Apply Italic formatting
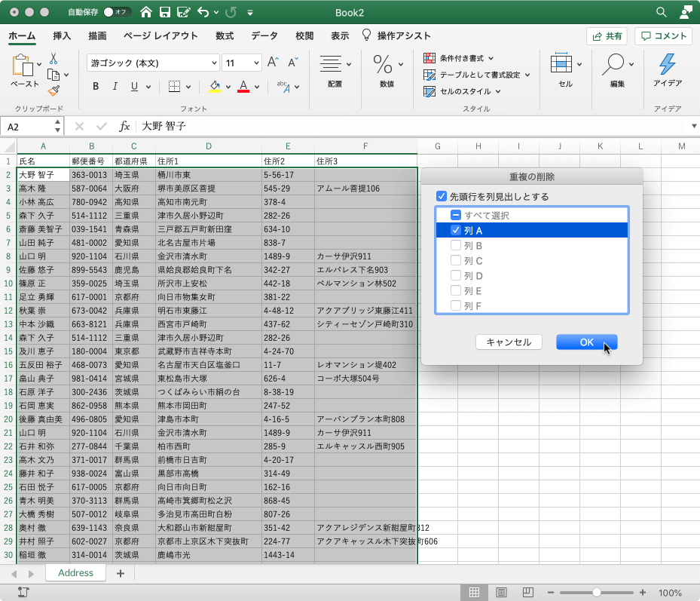700x601 pixels. point(115,86)
